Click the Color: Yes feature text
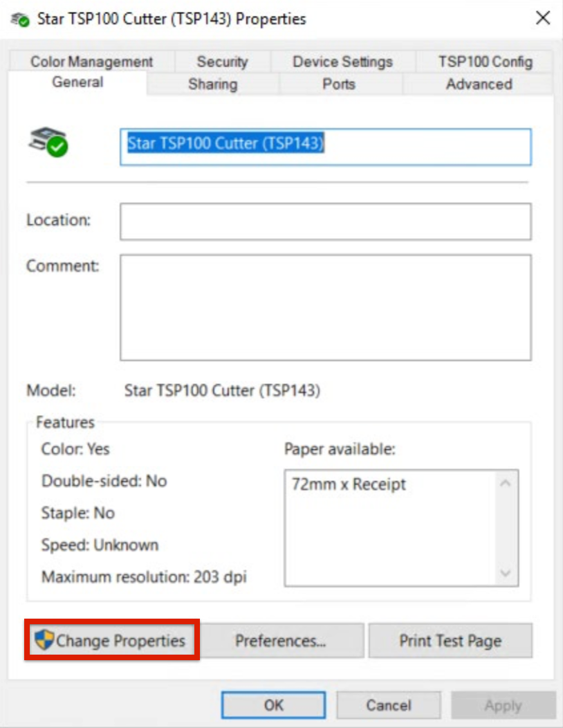 pyautogui.click(x=75, y=449)
